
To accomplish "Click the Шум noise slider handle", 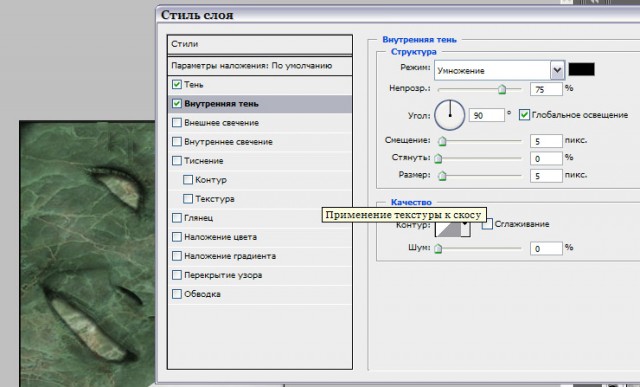I will tap(438, 248).
